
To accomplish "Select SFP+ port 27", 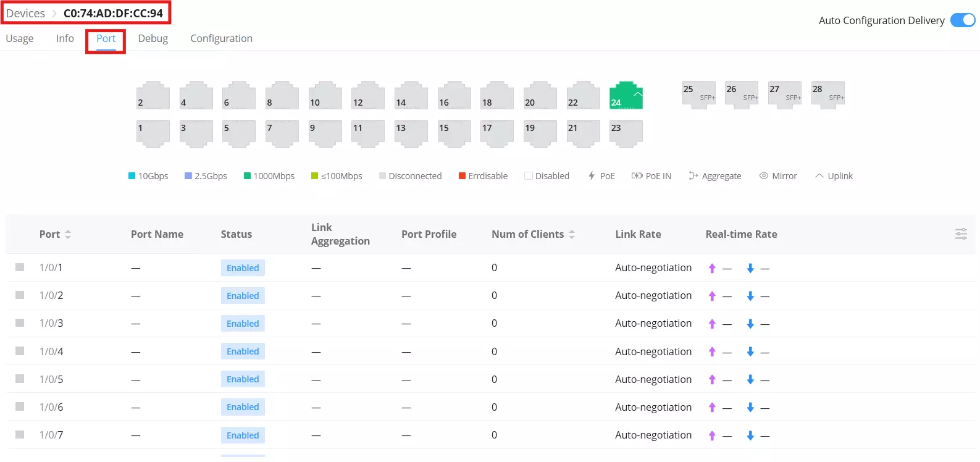I will [x=785, y=95].
